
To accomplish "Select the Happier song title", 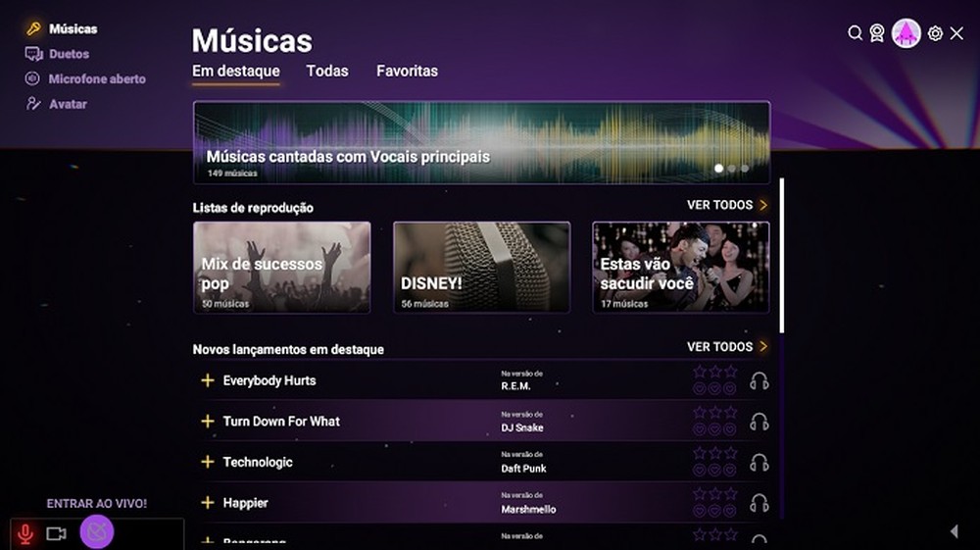I will coord(246,503).
